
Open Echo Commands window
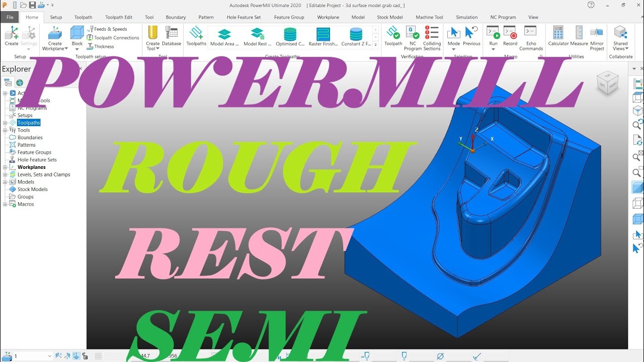pos(531,38)
